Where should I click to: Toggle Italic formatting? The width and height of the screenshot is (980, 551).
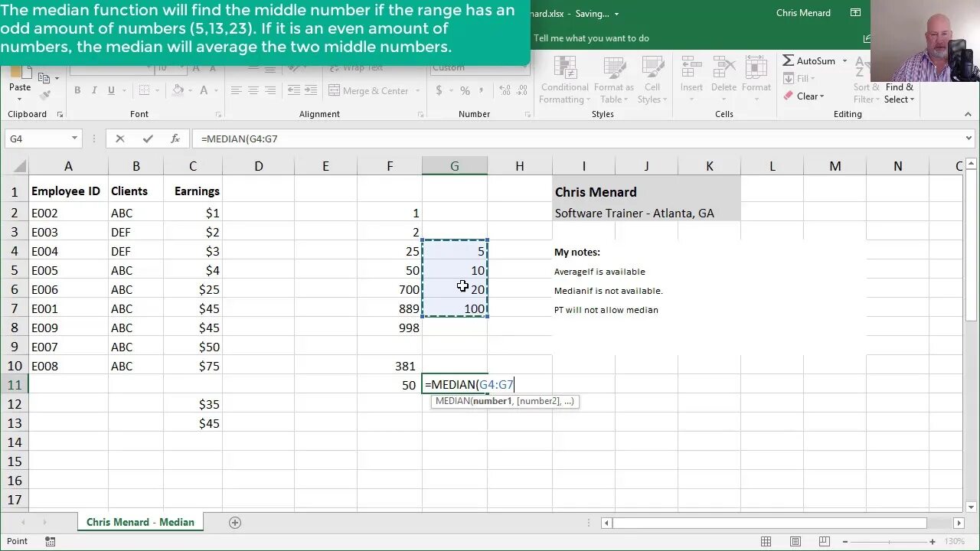click(x=94, y=90)
